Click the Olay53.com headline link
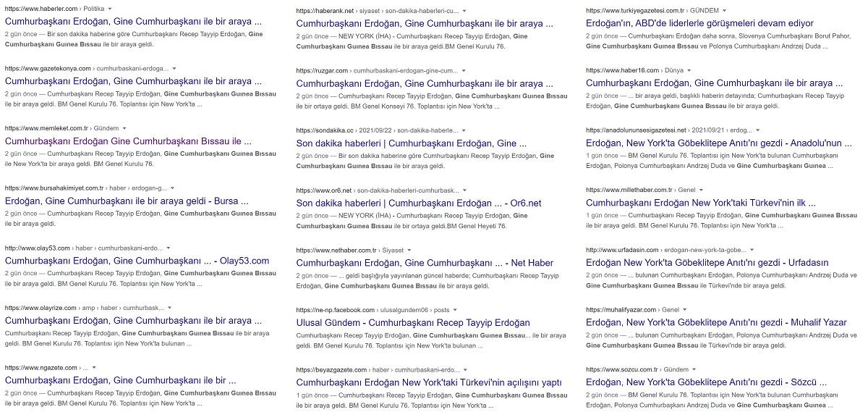The width and height of the screenshot is (868, 420). pos(137,261)
